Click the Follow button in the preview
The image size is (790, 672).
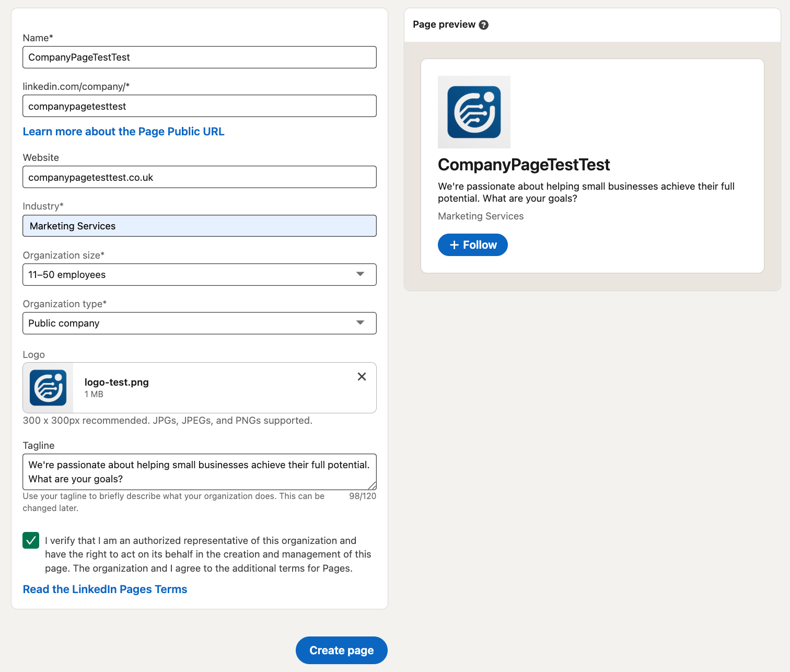click(x=473, y=245)
